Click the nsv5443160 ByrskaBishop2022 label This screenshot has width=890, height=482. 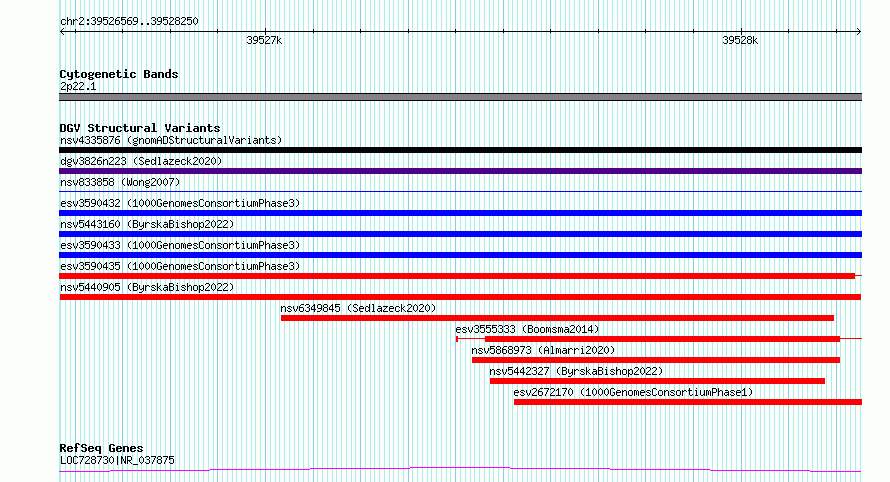click(147, 224)
